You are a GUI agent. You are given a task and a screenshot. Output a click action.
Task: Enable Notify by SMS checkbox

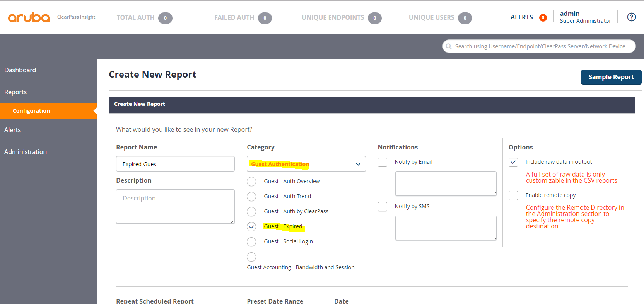(383, 207)
